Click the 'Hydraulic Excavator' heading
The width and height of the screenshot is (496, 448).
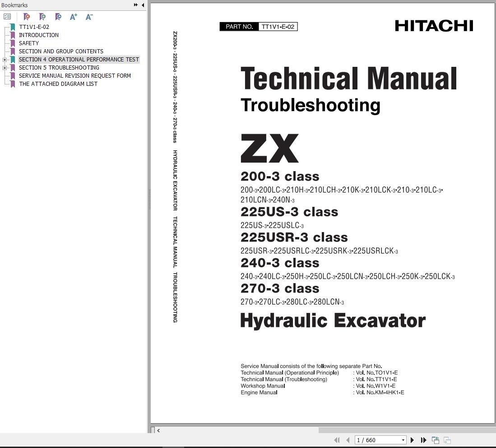click(333, 320)
